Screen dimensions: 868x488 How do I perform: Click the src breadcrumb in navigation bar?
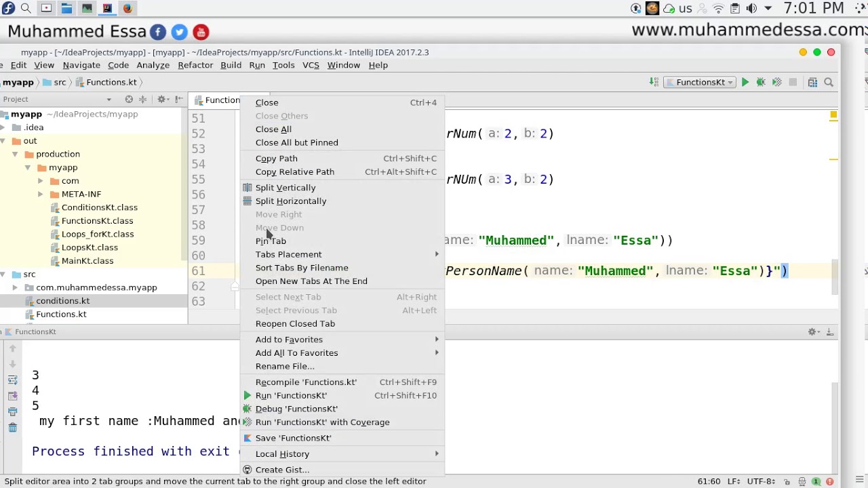54,82
